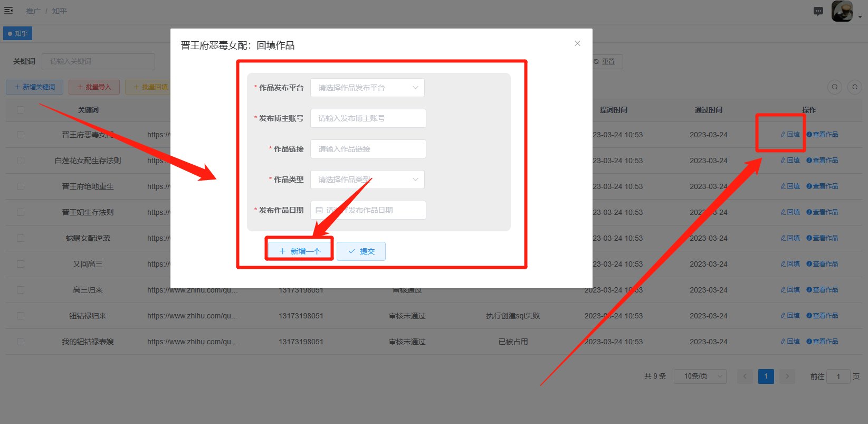Click the user avatar in top right
The width and height of the screenshot is (868, 424).
point(842,11)
